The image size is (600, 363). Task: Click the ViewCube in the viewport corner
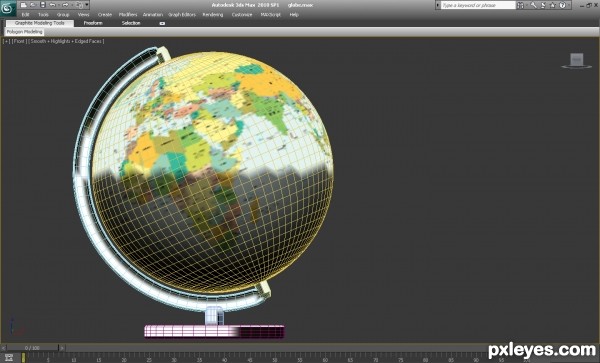pyautogui.click(x=577, y=60)
